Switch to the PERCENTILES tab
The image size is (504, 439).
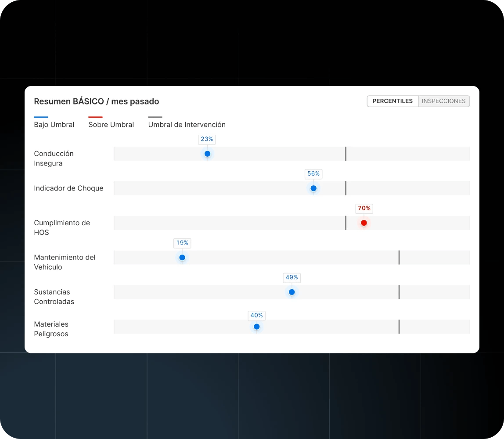392,101
